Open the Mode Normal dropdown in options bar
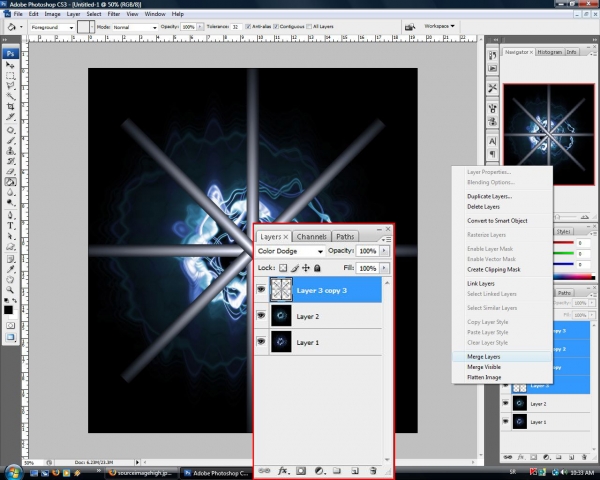This screenshot has width=600, height=480. tap(135, 28)
